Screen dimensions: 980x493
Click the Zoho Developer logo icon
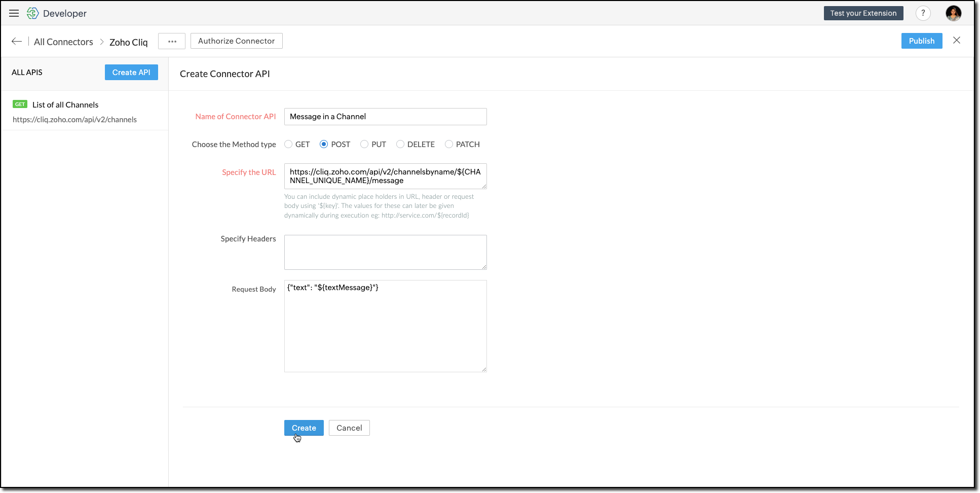[32, 13]
